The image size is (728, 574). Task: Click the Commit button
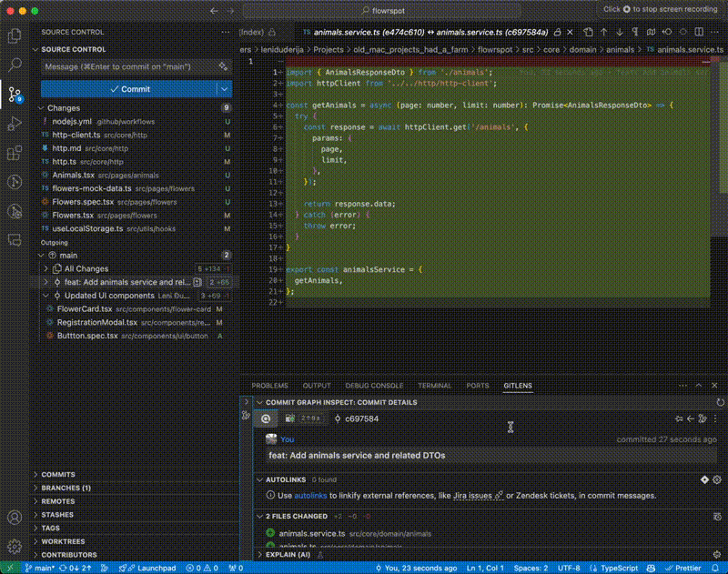point(129,89)
